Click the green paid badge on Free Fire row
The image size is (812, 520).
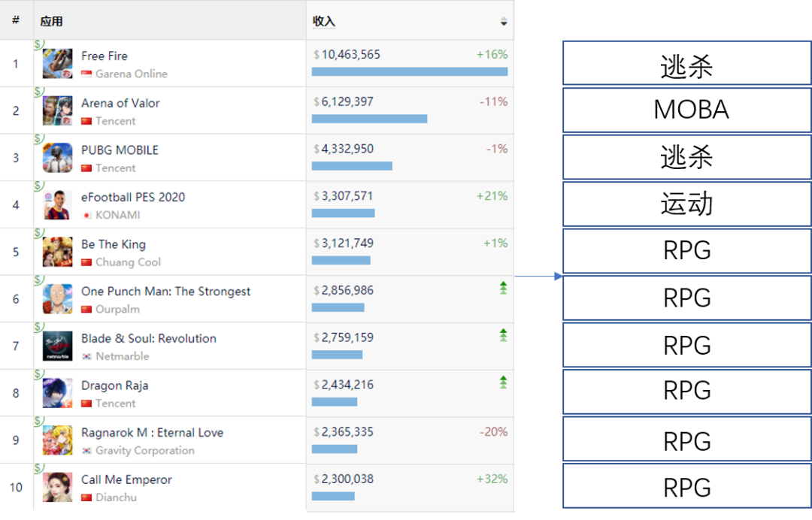(x=39, y=44)
